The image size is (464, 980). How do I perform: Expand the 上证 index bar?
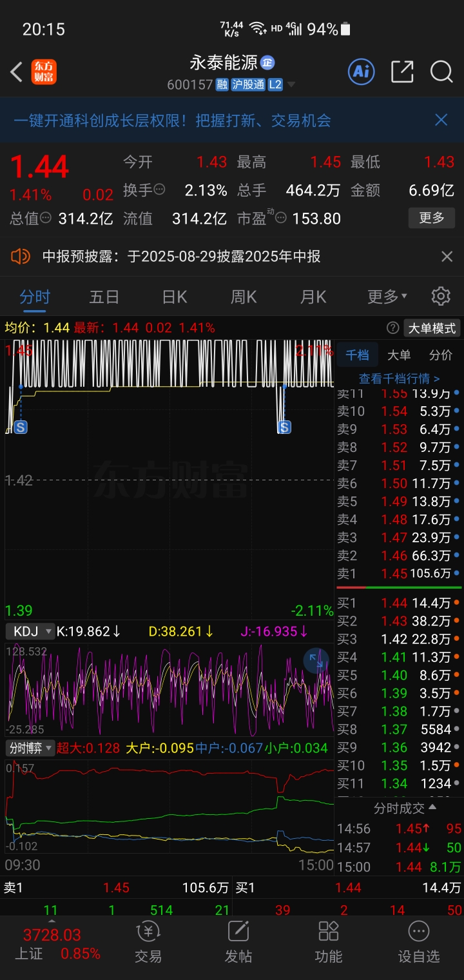[52, 921]
